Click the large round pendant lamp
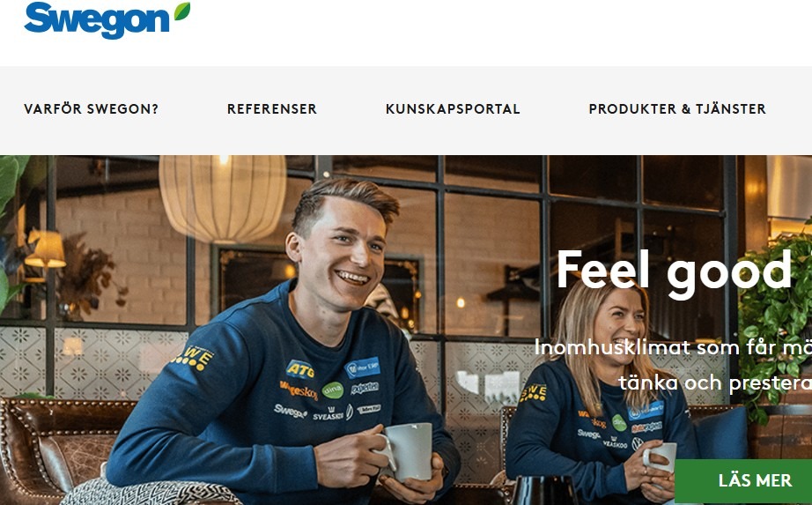The height and width of the screenshot is (505, 812). pyautogui.click(x=223, y=198)
